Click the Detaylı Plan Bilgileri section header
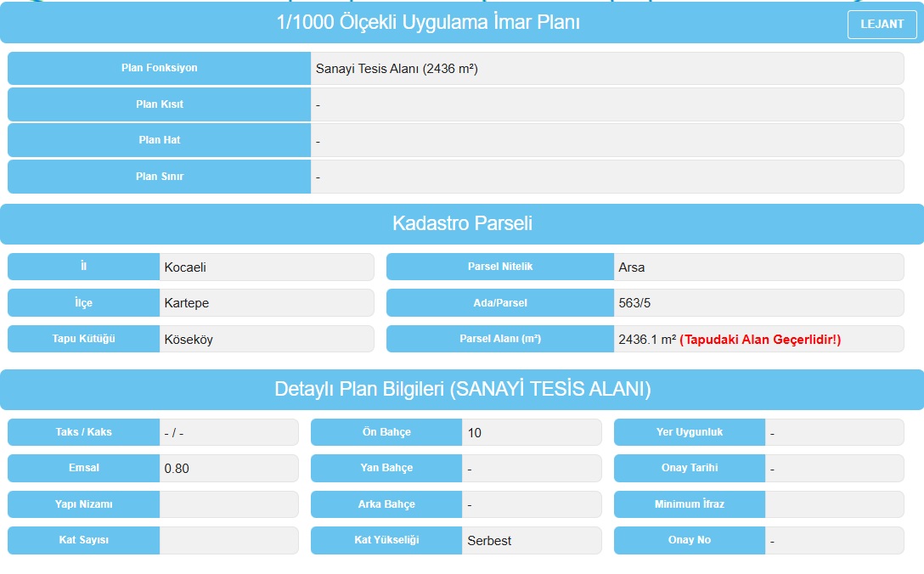The image size is (924, 574). (462, 390)
